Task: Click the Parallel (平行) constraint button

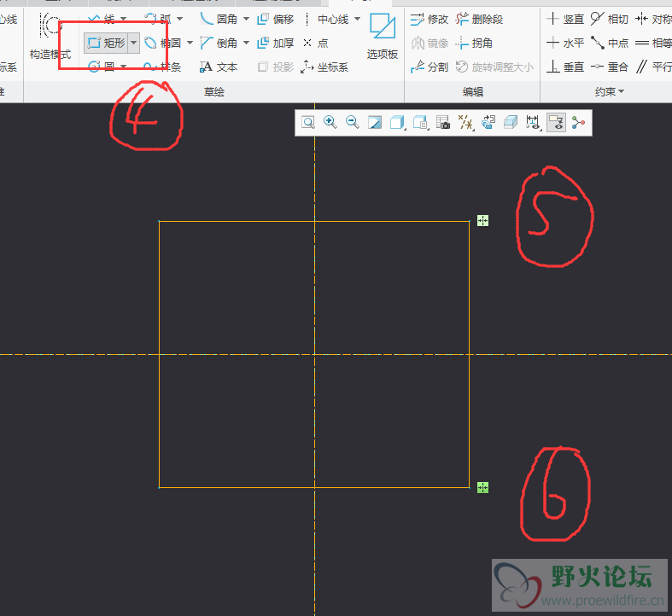Action: tap(653, 67)
